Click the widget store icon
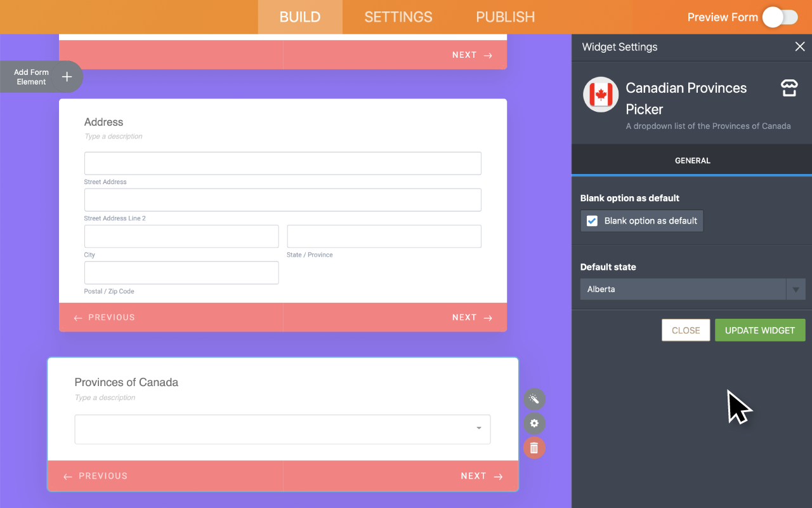Image resolution: width=812 pixels, height=508 pixels. pos(789,88)
